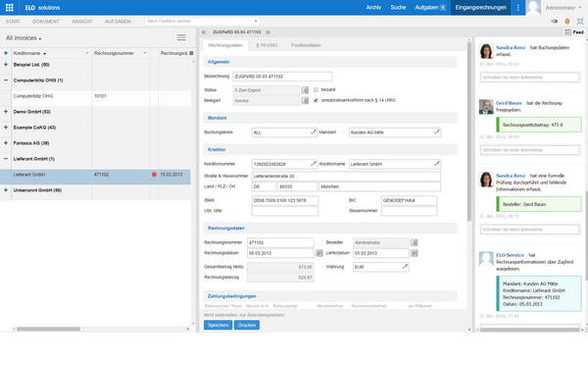Click the edit pencil in Währung field

coord(405,267)
